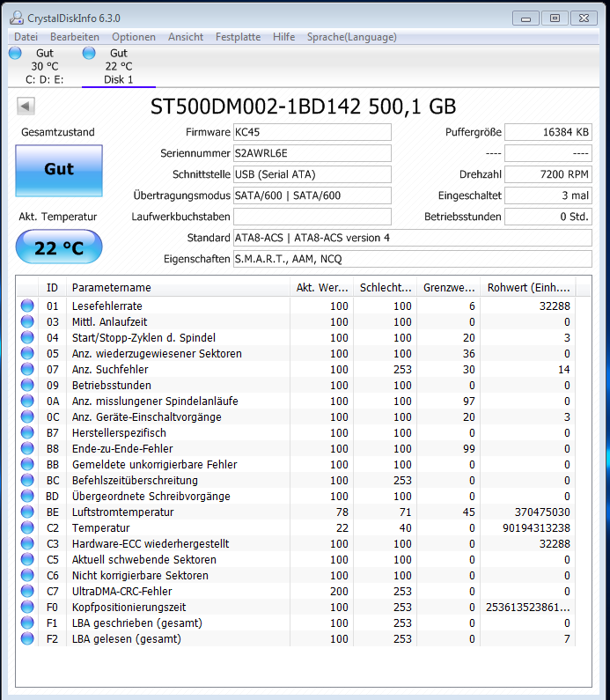Click the status orb beside UltraDMA-CRC-Fehler

click(x=27, y=591)
